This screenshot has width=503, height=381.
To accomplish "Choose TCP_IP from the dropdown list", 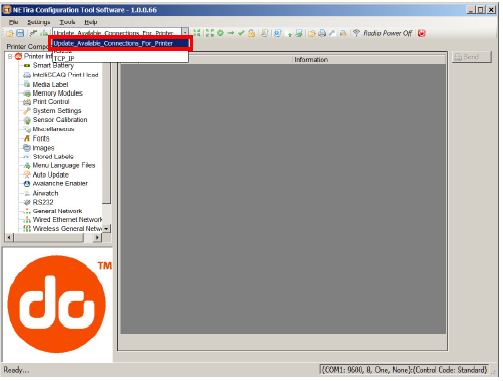I will (121, 58).
